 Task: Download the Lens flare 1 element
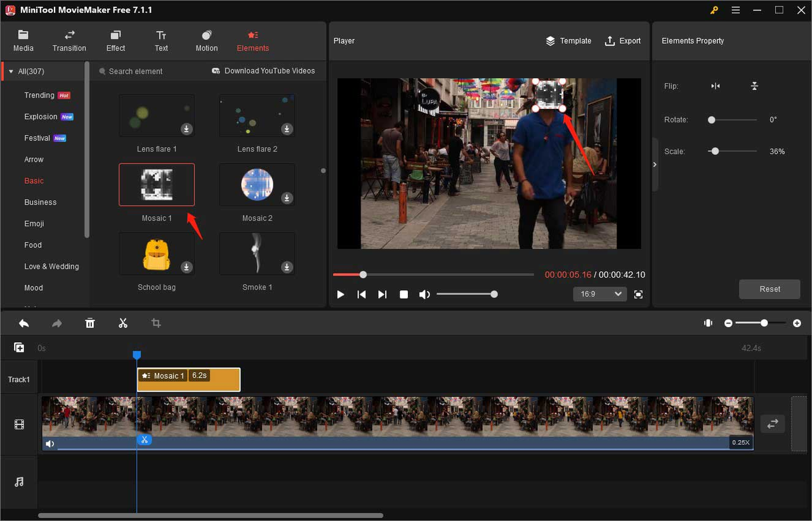(187, 129)
